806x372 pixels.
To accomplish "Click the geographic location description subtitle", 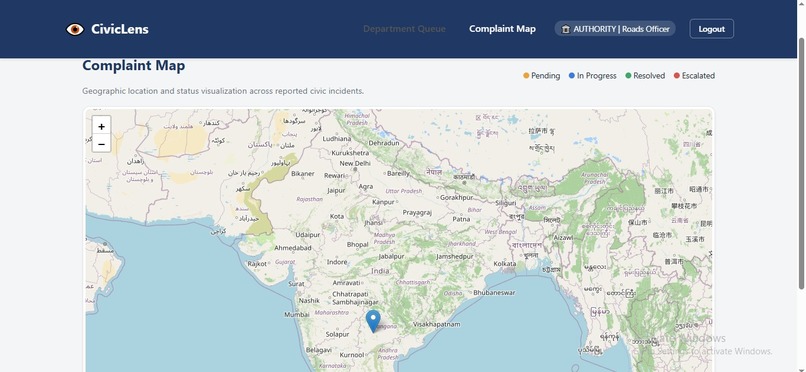I will [x=223, y=91].
